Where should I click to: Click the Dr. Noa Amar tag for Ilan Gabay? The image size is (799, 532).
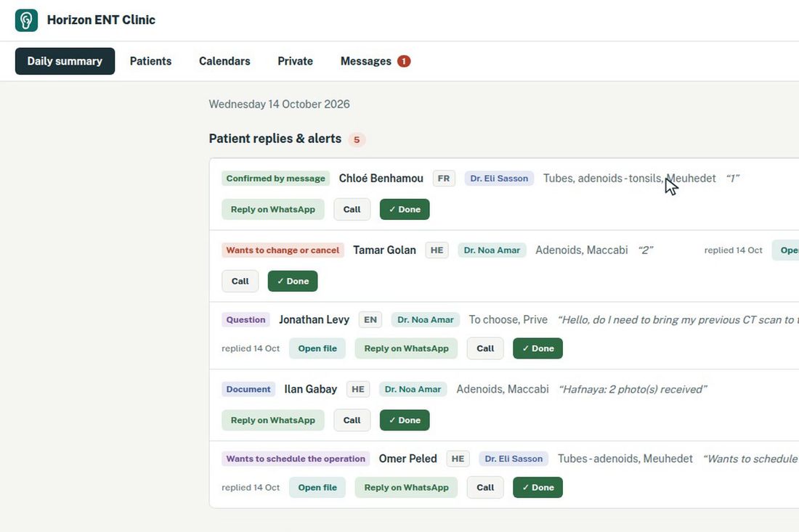413,389
